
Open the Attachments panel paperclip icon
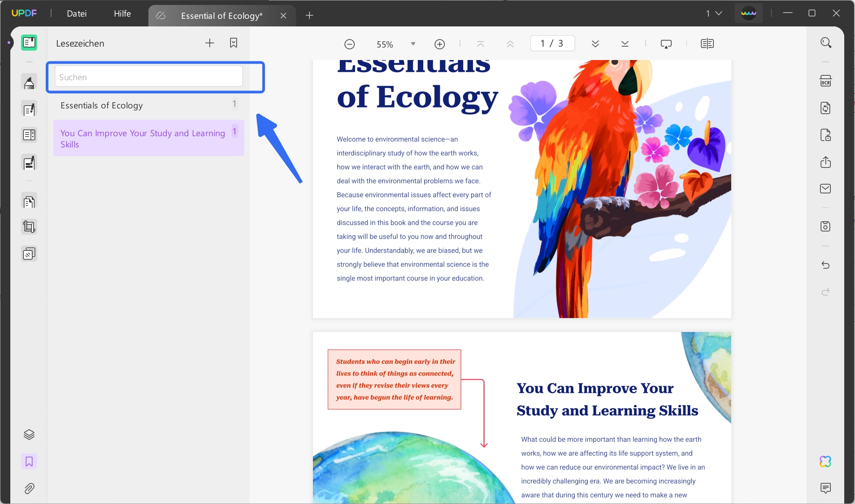tap(29, 488)
